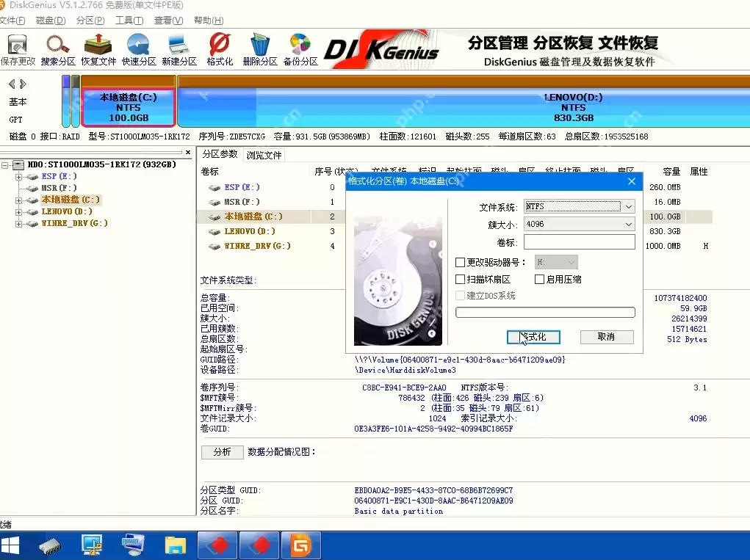Viewport: 750px width, 560px height.
Task: Click the 卷标 volume label input field
Action: pos(579,242)
